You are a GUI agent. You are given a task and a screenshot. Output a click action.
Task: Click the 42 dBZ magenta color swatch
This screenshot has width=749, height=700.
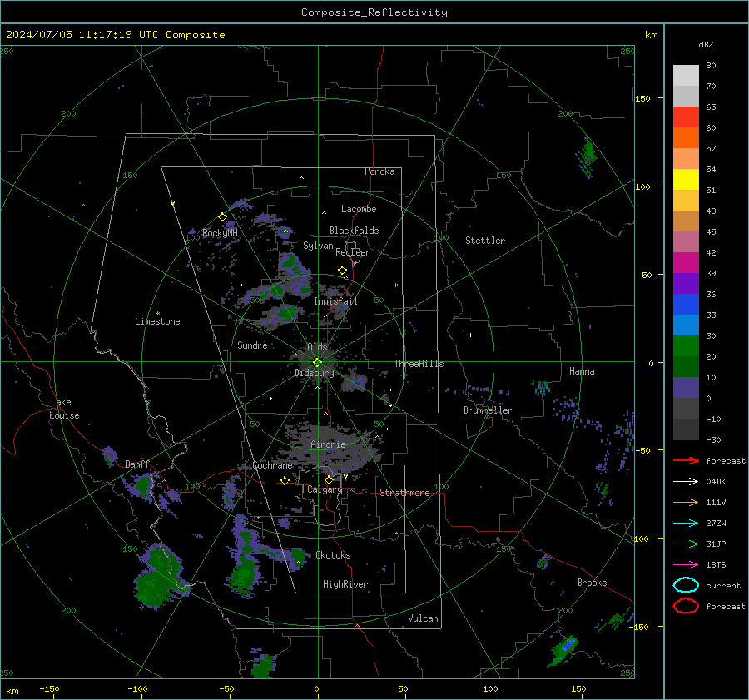tap(686, 262)
